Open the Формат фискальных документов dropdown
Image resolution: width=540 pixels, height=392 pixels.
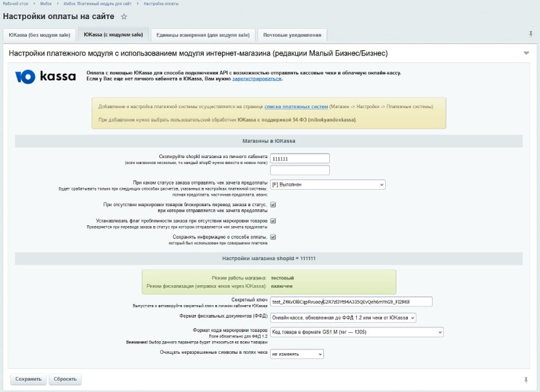pyautogui.click(x=343, y=318)
